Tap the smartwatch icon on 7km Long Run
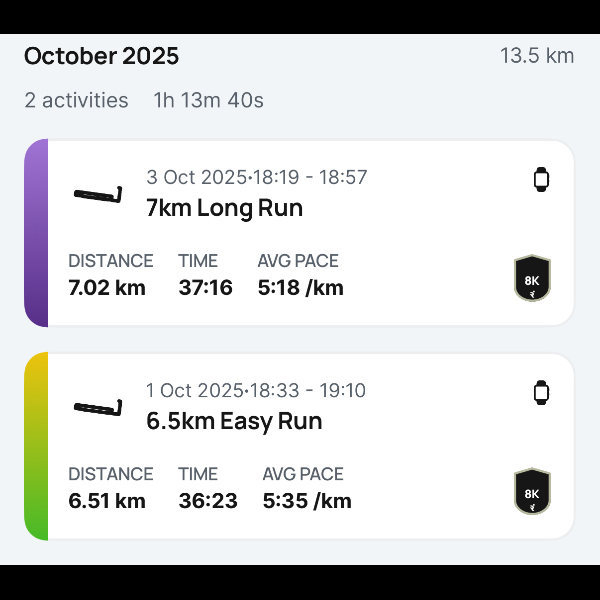 [x=541, y=180]
